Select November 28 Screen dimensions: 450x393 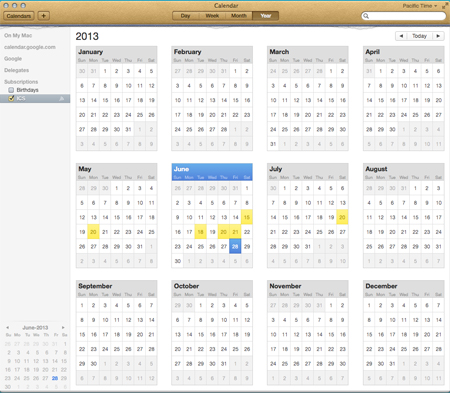coord(319,364)
